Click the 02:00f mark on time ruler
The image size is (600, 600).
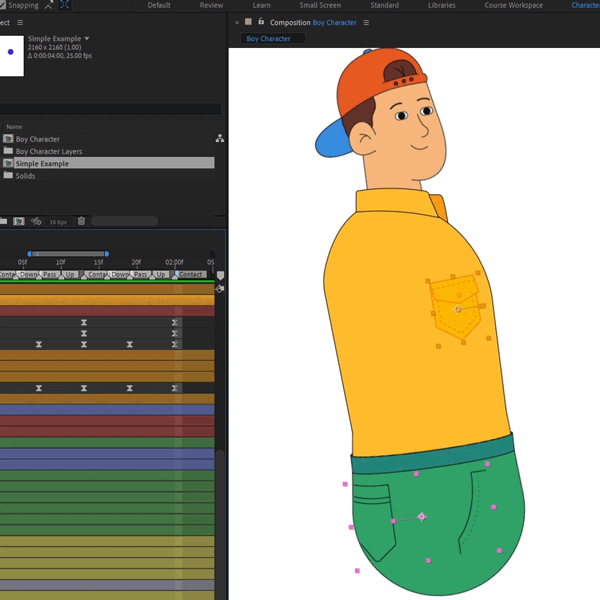coord(174,262)
